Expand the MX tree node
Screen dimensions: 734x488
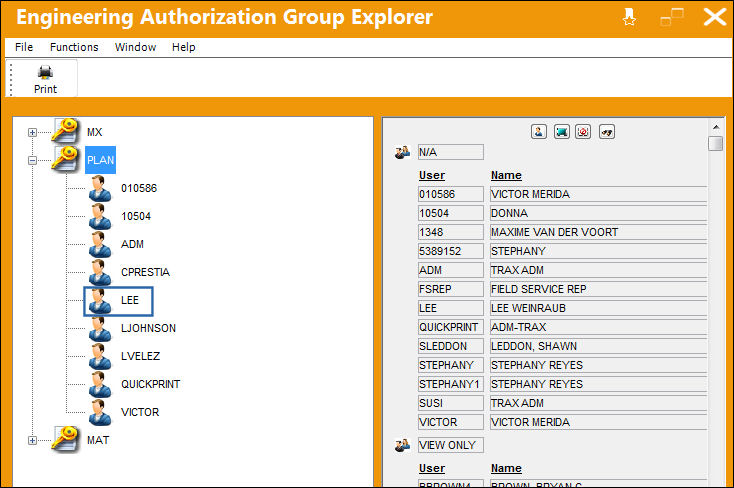pyautogui.click(x=32, y=133)
